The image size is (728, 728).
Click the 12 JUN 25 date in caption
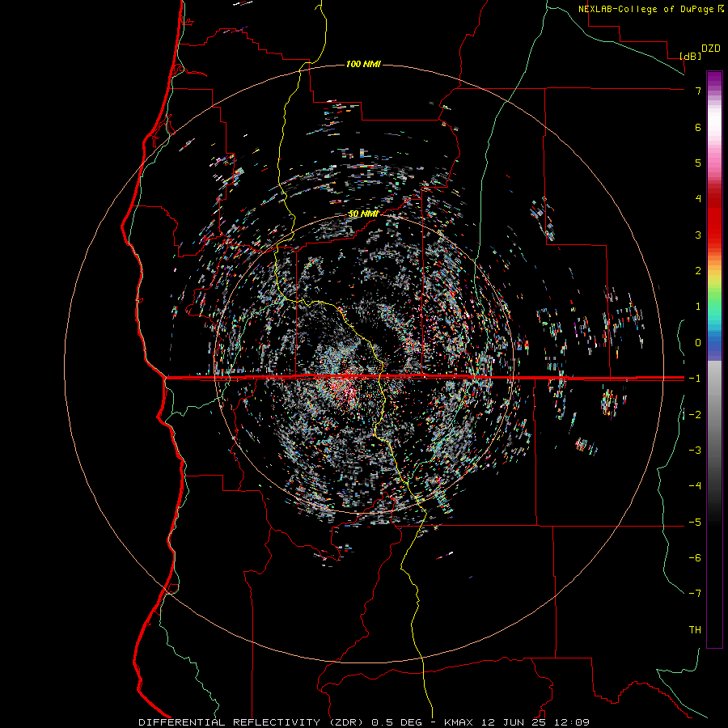coord(513,722)
